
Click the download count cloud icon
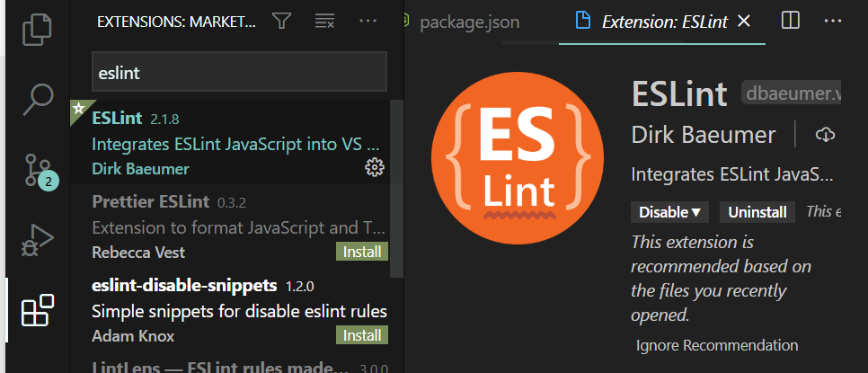tap(826, 135)
